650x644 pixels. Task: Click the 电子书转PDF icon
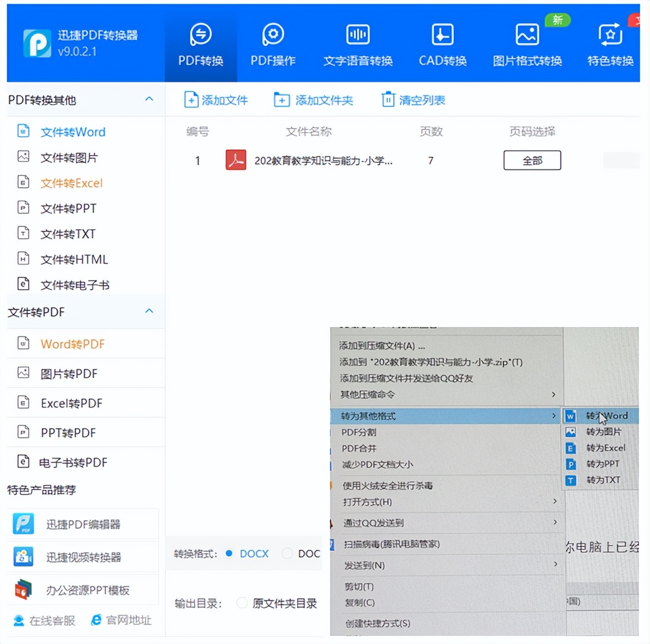(23, 461)
